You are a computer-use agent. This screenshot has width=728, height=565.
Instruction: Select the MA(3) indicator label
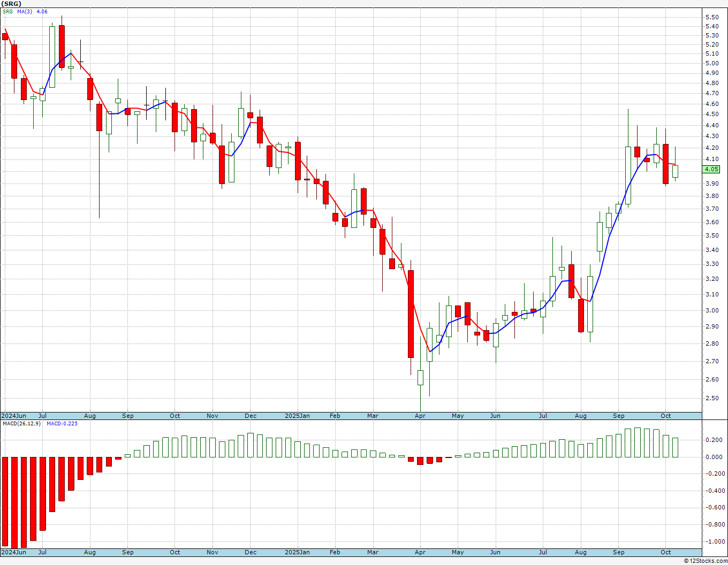tap(25, 12)
